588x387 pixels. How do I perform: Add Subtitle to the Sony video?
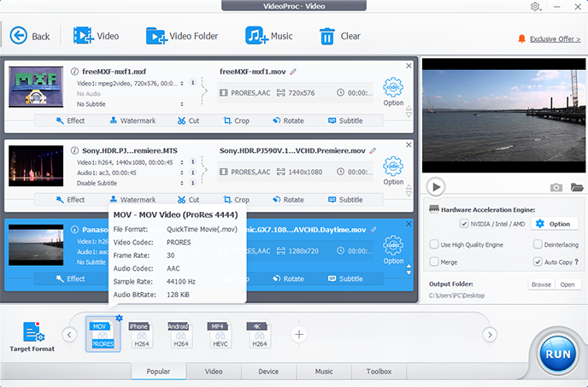[345, 200]
